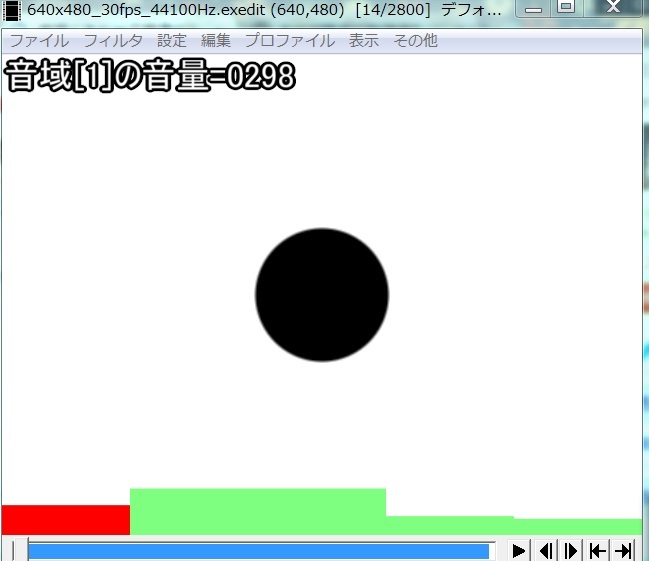
Task: Open the プロファイル menu
Action: tap(289, 41)
